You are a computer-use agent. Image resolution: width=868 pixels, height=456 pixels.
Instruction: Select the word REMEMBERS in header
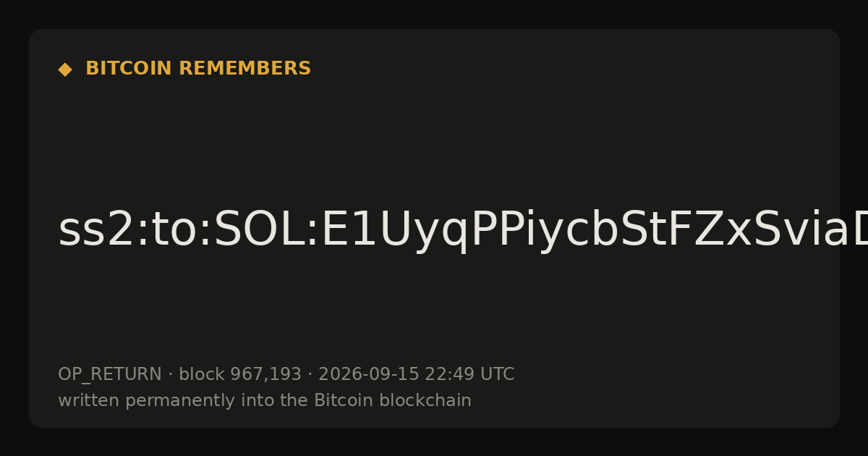(244, 69)
